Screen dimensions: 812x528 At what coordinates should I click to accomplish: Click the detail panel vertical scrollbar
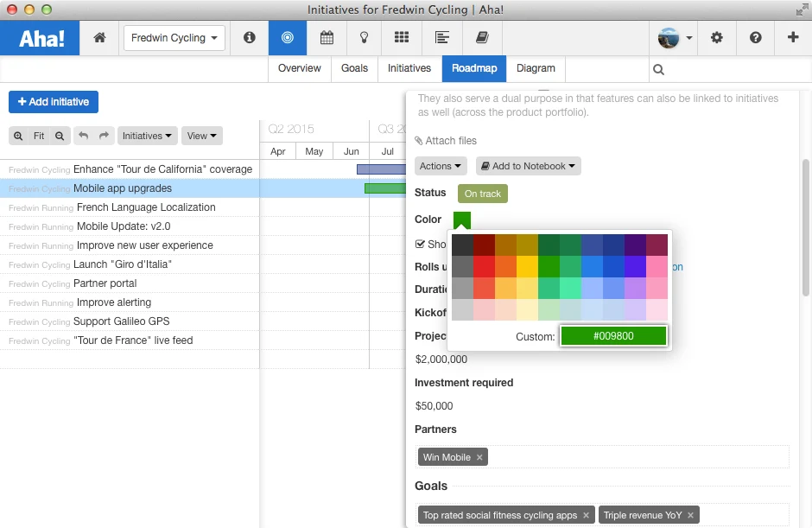(x=805, y=228)
